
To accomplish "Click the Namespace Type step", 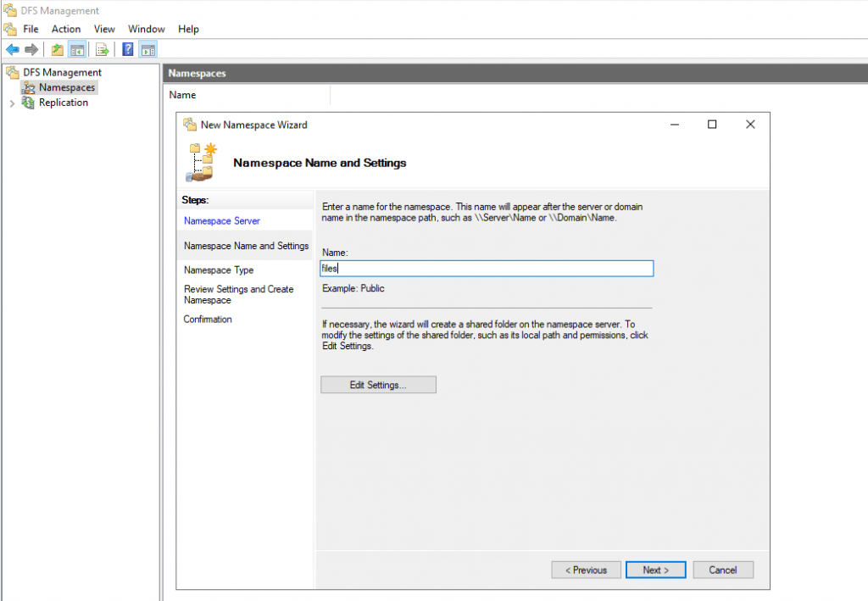I will coord(219,270).
